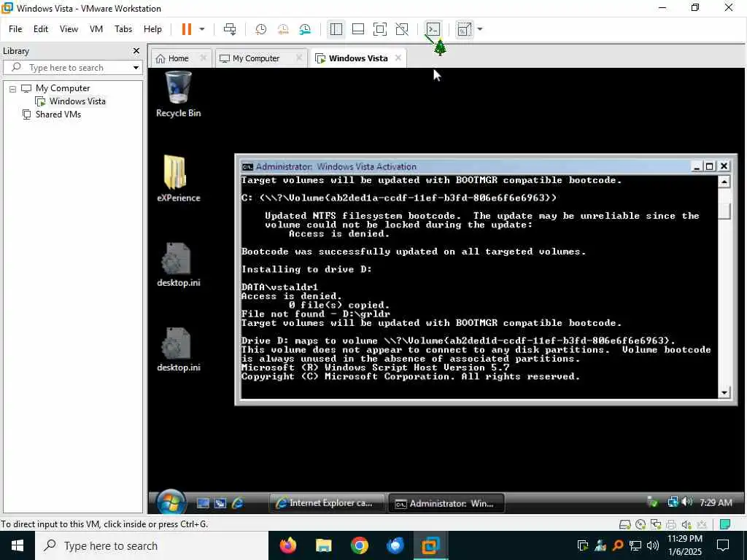The width and height of the screenshot is (747, 560).
Task: Click Show Desktop in Vista quick launch
Action: pyautogui.click(x=203, y=503)
